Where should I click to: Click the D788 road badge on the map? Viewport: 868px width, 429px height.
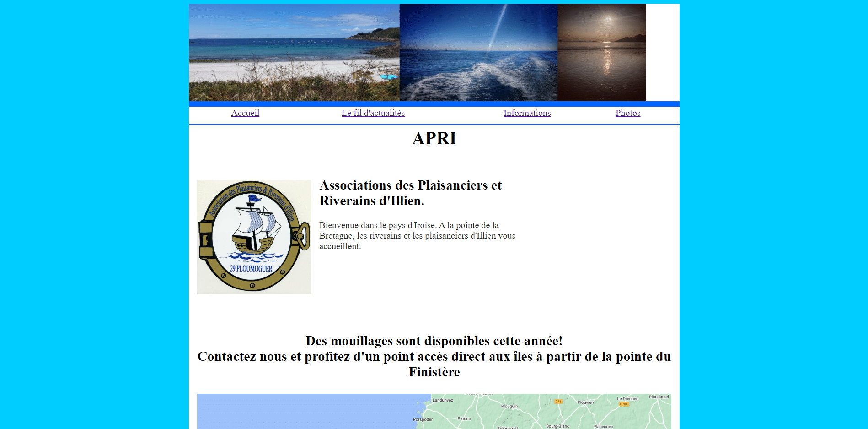pos(624,404)
